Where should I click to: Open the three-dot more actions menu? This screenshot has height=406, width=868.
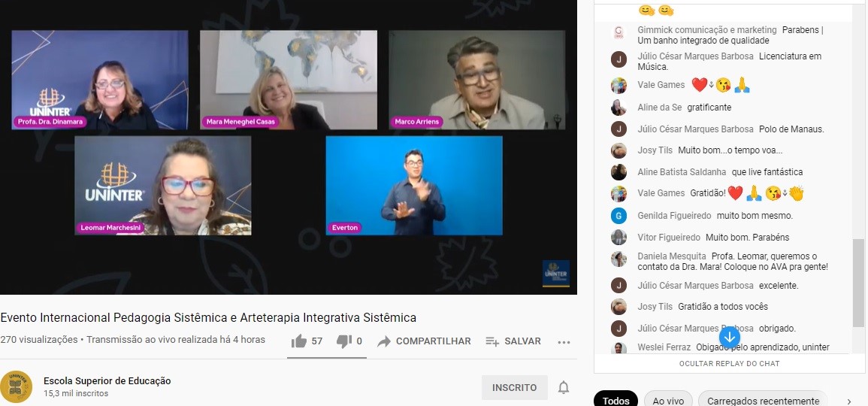[x=564, y=342]
